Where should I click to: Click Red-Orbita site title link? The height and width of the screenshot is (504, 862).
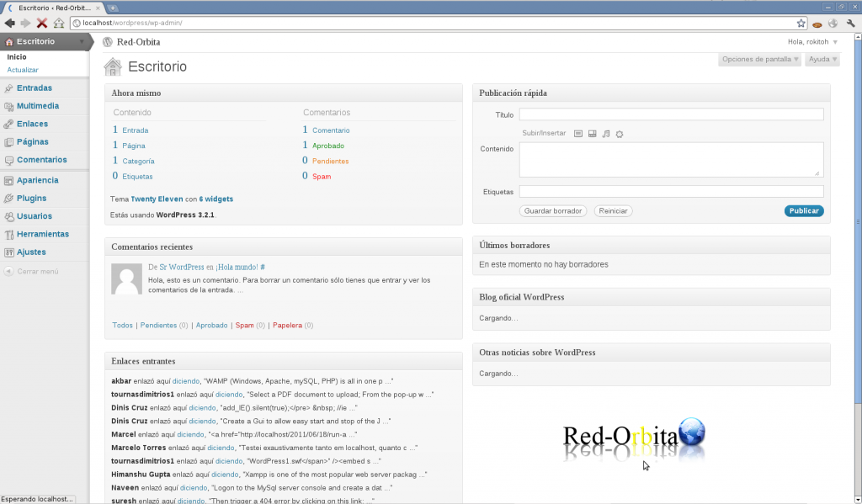(x=139, y=42)
